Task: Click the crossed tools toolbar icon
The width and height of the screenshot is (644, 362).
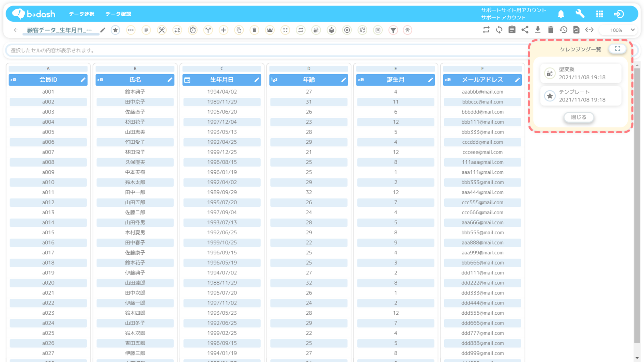Action: point(162,30)
